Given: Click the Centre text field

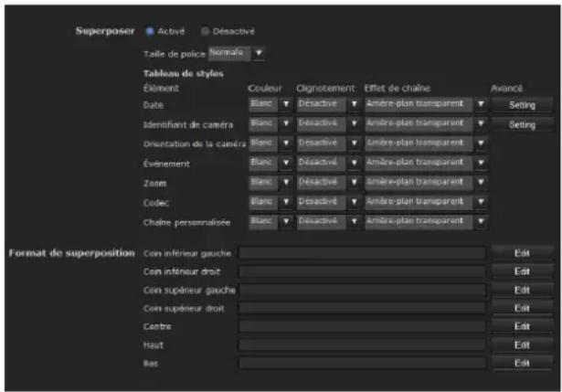Looking at the screenshot, I should coord(363,326).
